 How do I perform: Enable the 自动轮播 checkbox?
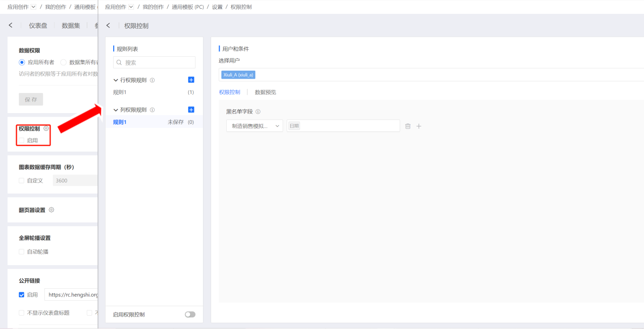point(21,252)
